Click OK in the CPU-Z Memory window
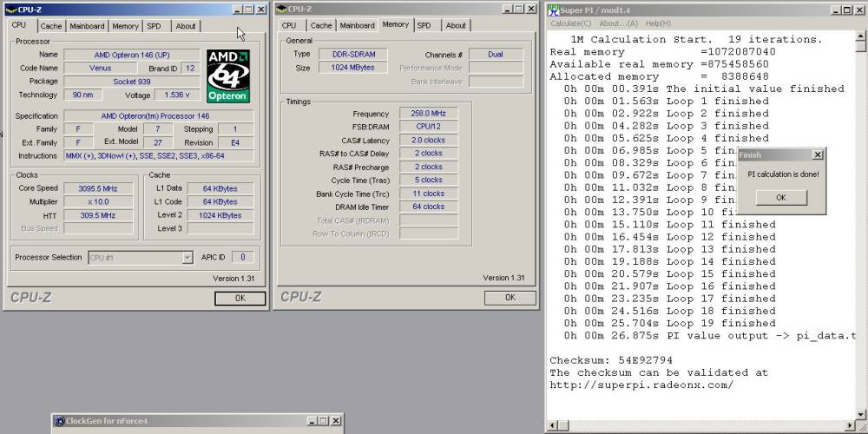Viewport: 868px width, 434px height. 510,298
